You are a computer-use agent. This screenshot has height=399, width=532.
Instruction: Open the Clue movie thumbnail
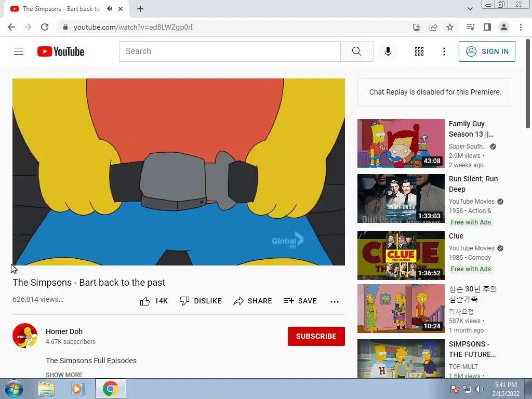(401, 256)
